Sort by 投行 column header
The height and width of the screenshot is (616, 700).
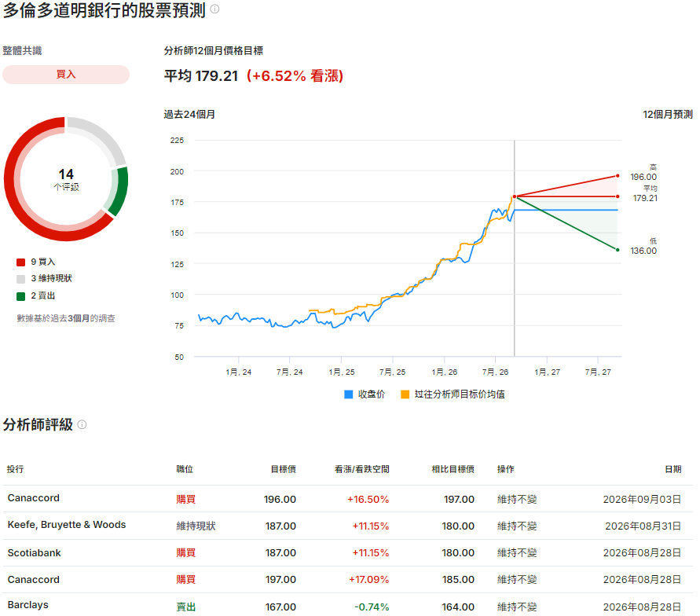coord(15,469)
